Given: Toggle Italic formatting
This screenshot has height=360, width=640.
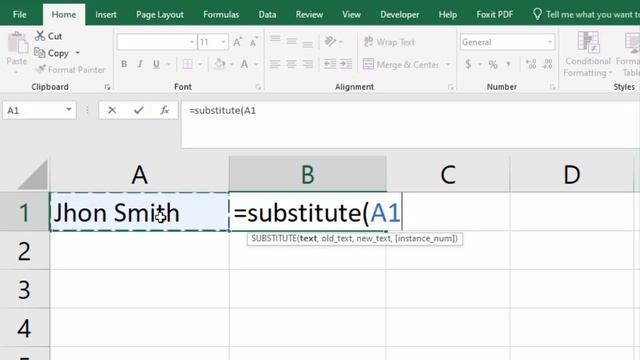Looking at the screenshot, I should coord(140,64).
